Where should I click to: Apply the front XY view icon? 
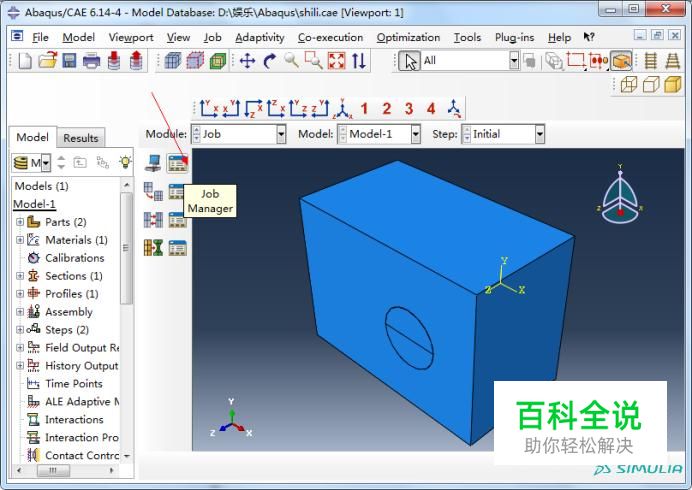pyautogui.click(x=208, y=109)
